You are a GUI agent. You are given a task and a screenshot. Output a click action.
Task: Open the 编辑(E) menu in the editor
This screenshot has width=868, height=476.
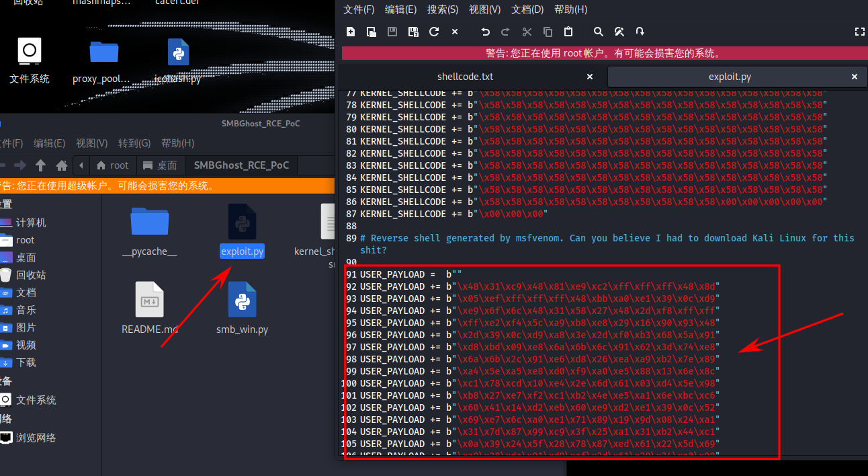(x=400, y=9)
